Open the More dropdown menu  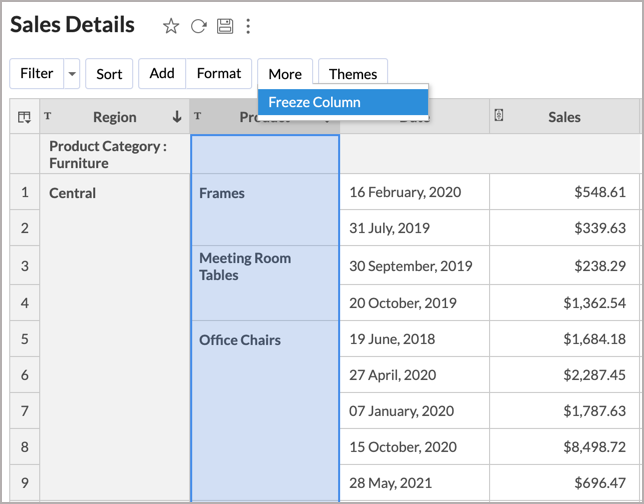(x=285, y=74)
